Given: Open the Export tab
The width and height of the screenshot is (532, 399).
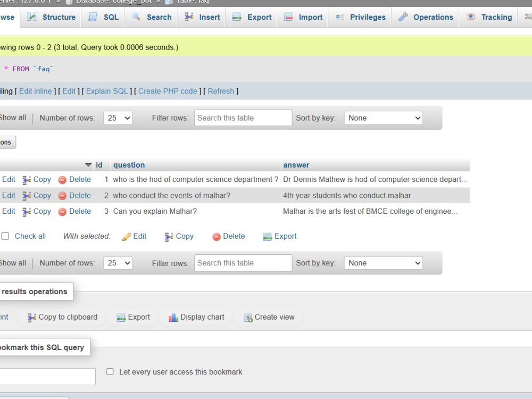Looking at the screenshot, I should click(252, 17).
